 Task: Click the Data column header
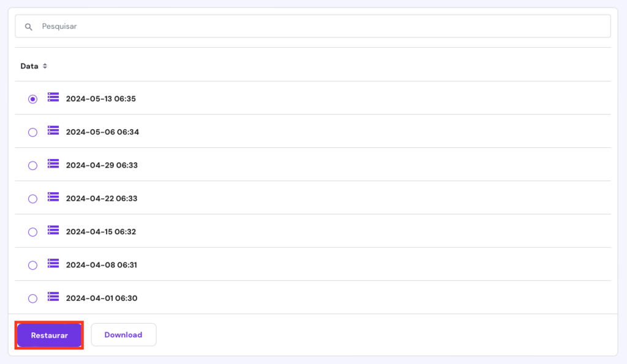click(29, 65)
